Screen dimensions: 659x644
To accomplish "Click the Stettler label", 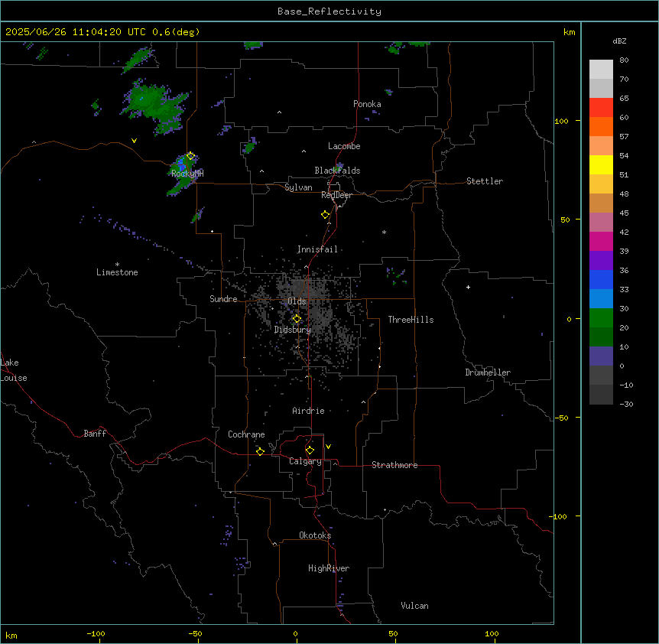I will (485, 181).
